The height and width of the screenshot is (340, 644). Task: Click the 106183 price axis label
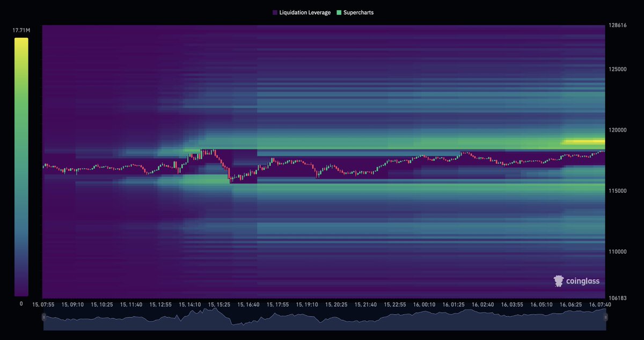[617, 298]
